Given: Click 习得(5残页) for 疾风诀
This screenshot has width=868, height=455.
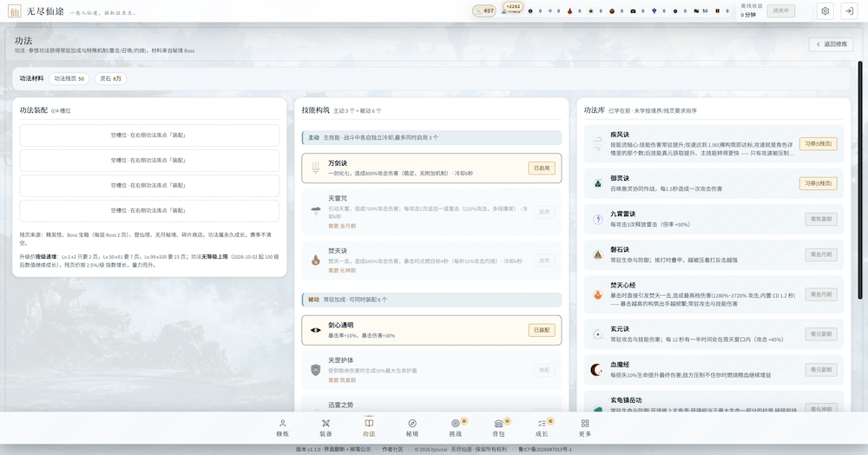Looking at the screenshot, I should pyautogui.click(x=819, y=144).
